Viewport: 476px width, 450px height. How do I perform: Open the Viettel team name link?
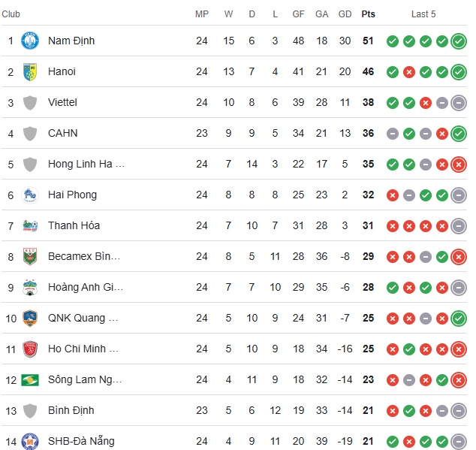point(62,102)
